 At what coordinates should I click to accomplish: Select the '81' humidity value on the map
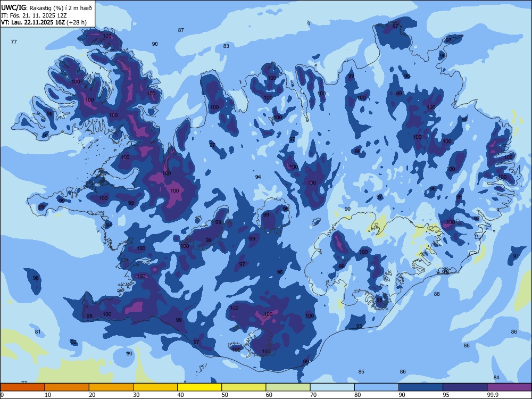click(38, 331)
